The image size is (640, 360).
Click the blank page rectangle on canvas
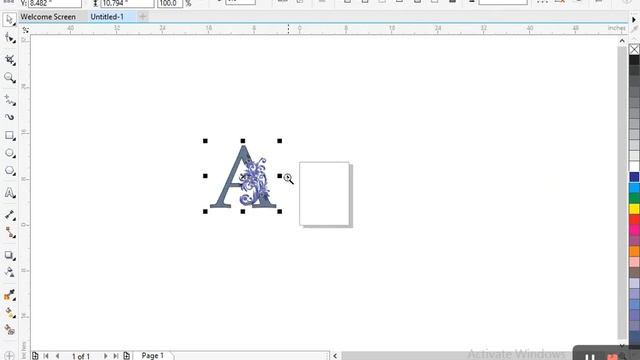(x=324, y=193)
